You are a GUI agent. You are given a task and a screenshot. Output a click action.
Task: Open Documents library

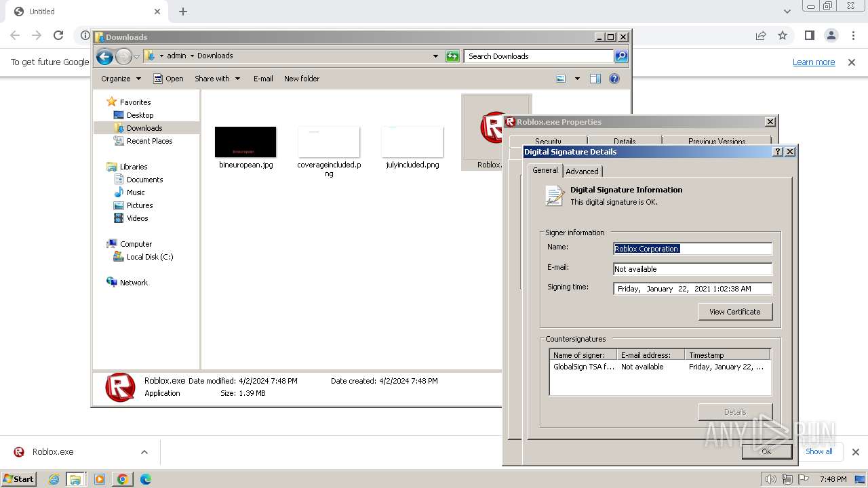pyautogui.click(x=144, y=180)
